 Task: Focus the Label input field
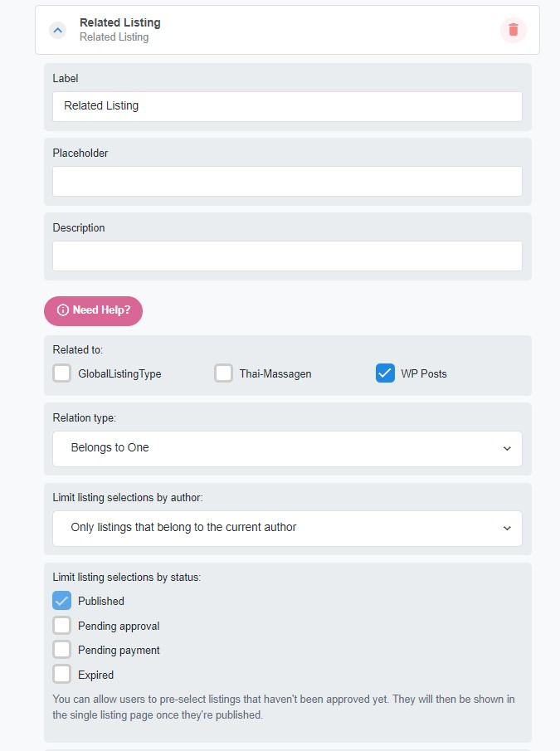pos(287,106)
